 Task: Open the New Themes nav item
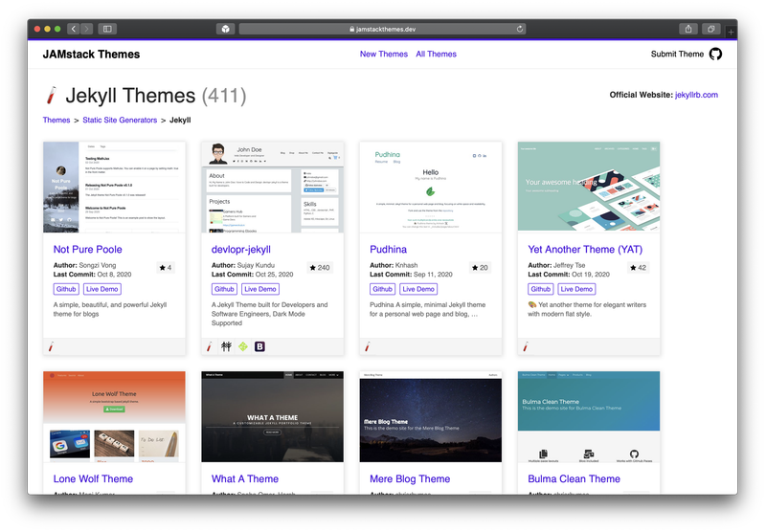coord(384,55)
